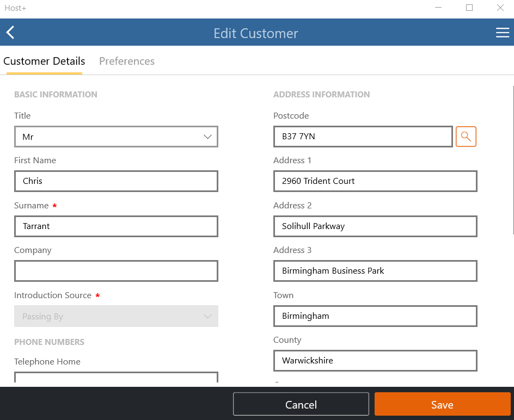Click the Title dropdown chevron

tap(207, 137)
